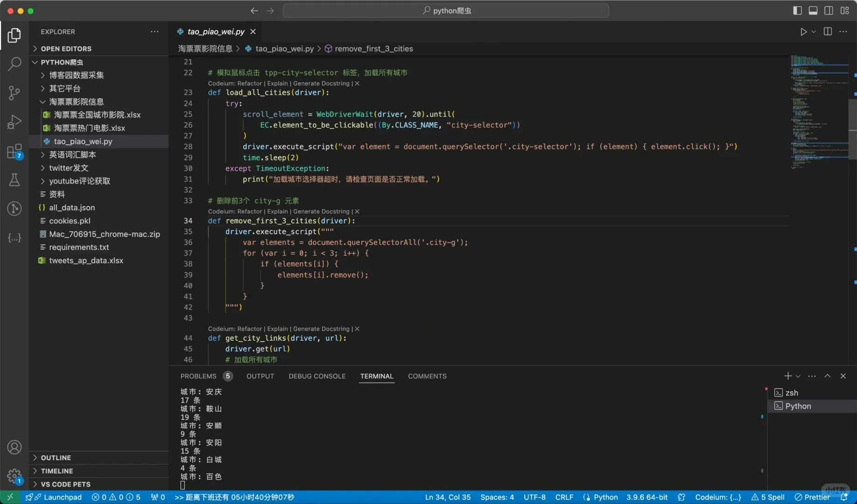Open the Extensions view
The image size is (857, 504).
[14, 151]
